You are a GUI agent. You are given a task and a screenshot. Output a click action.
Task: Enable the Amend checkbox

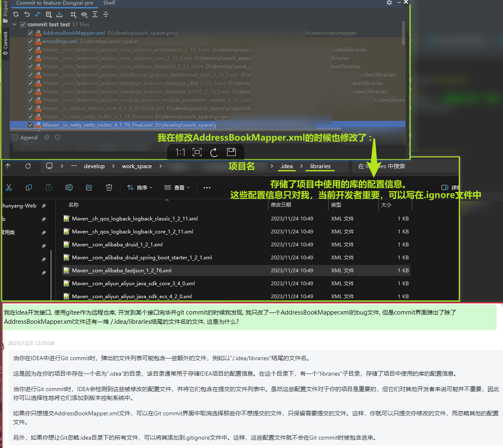click(x=15, y=137)
